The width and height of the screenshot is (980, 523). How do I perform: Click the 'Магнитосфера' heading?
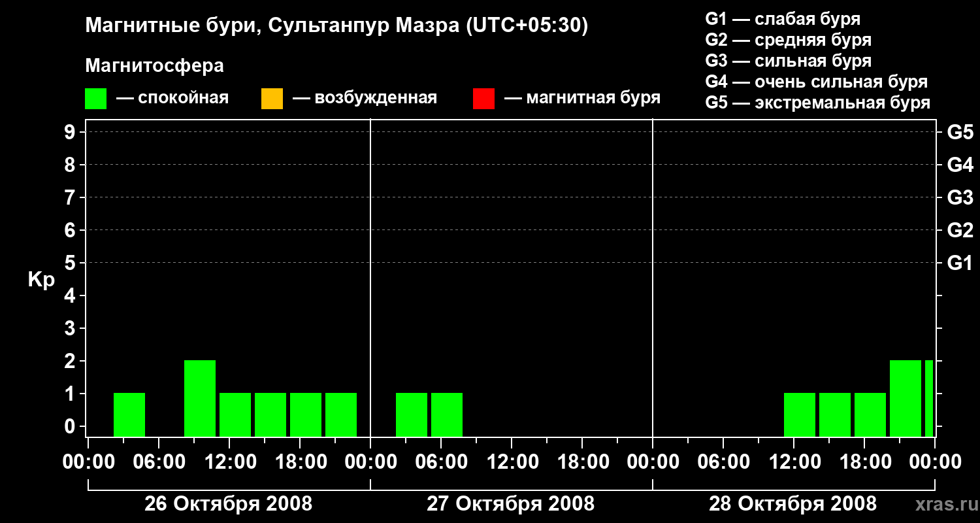point(154,66)
